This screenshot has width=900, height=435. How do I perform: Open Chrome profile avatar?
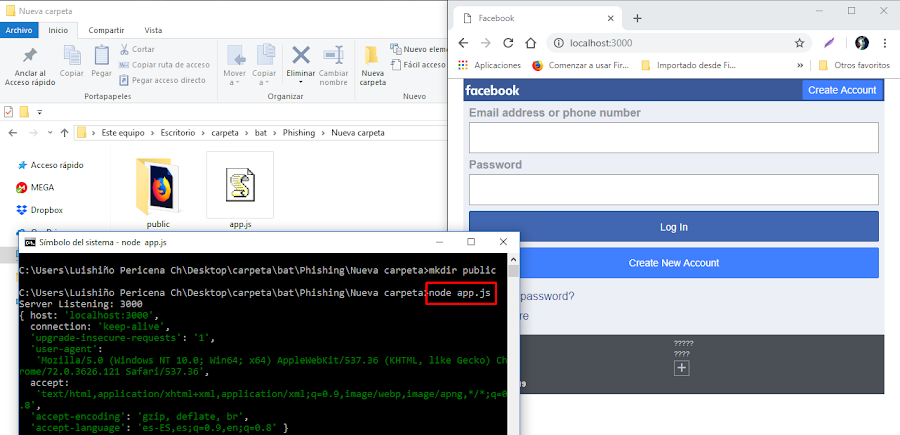tap(862, 43)
